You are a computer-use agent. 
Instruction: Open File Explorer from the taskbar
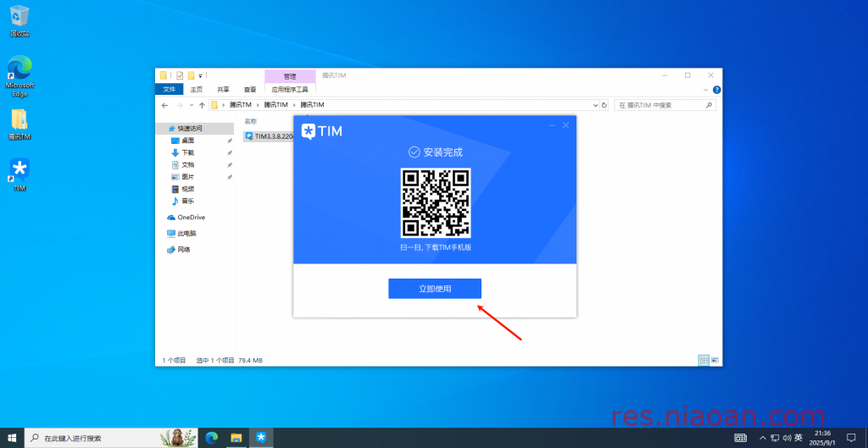(236, 438)
